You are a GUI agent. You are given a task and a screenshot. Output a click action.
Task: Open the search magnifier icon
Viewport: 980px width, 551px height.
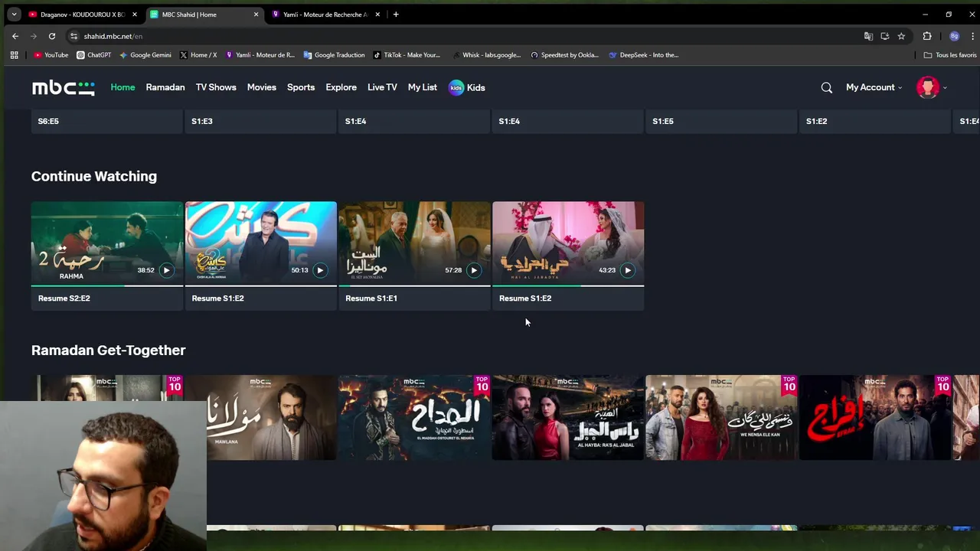[x=827, y=88]
